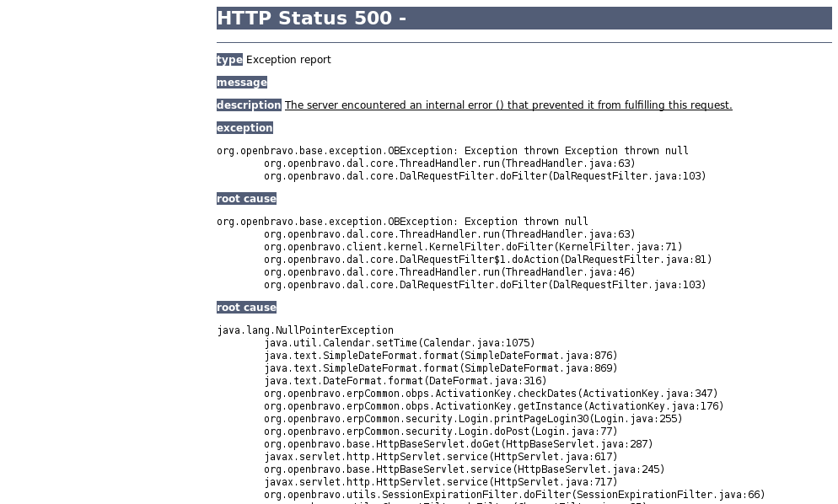Click the DalRequestFilter$1.doAction stack line
The width and height of the screenshot is (838, 504).
coord(488,260)
